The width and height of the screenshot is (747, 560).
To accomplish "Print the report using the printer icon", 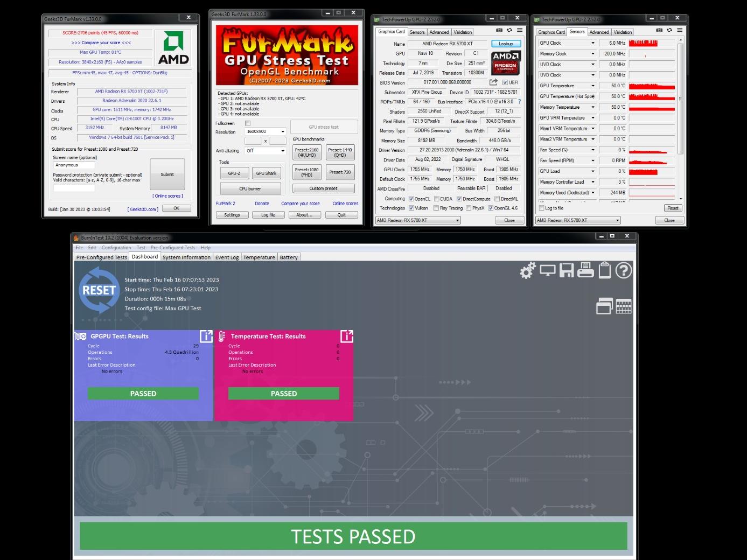I will (585, 270).
